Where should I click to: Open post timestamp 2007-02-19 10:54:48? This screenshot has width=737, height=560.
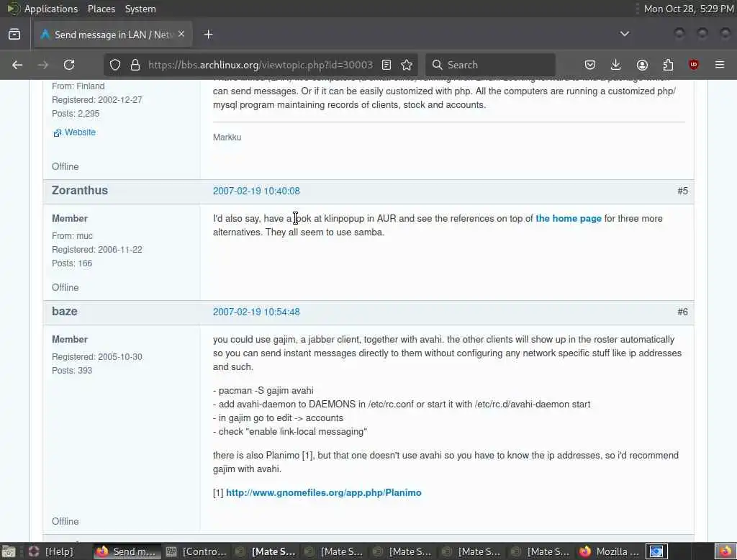point(256,312)
